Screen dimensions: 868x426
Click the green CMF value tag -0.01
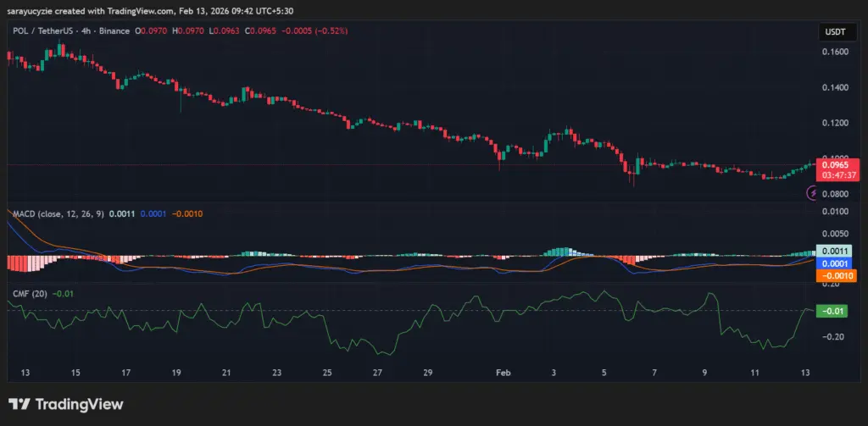[830, 312]
